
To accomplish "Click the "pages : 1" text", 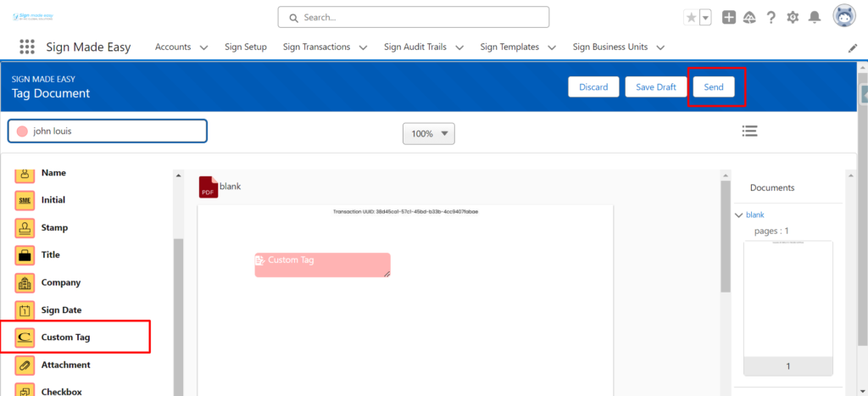I will click(771, 231).
